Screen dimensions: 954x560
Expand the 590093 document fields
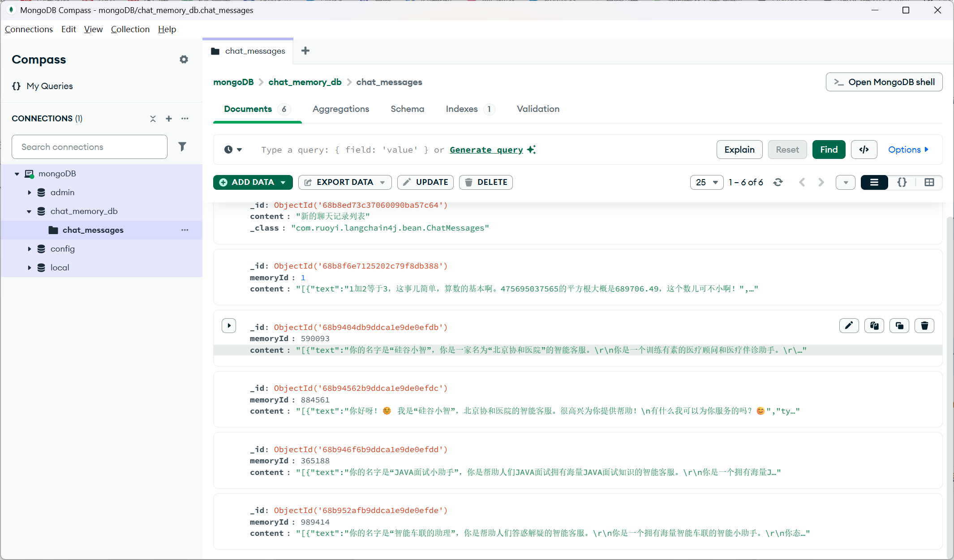pos(229,325)
